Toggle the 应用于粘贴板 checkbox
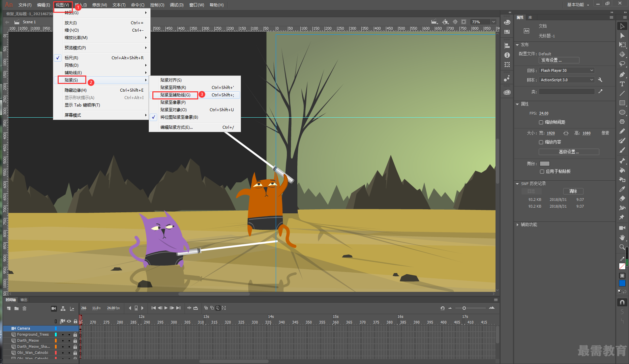The height and width of the screenshot is (364, 629). [x=542, y=172]
